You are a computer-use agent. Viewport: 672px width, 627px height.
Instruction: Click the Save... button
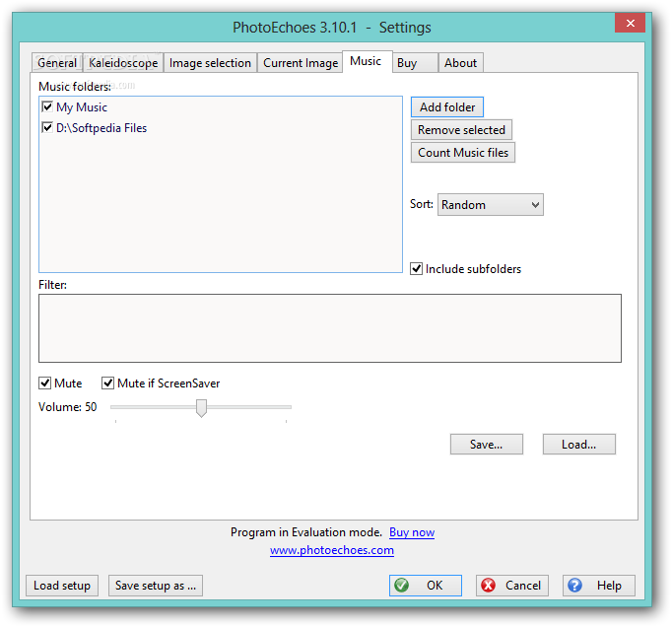(487, 445)
